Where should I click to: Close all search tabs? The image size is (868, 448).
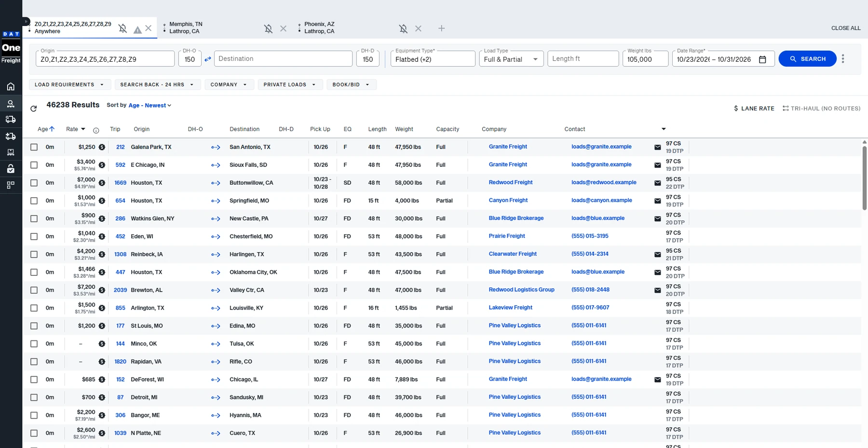click(846, 28)
